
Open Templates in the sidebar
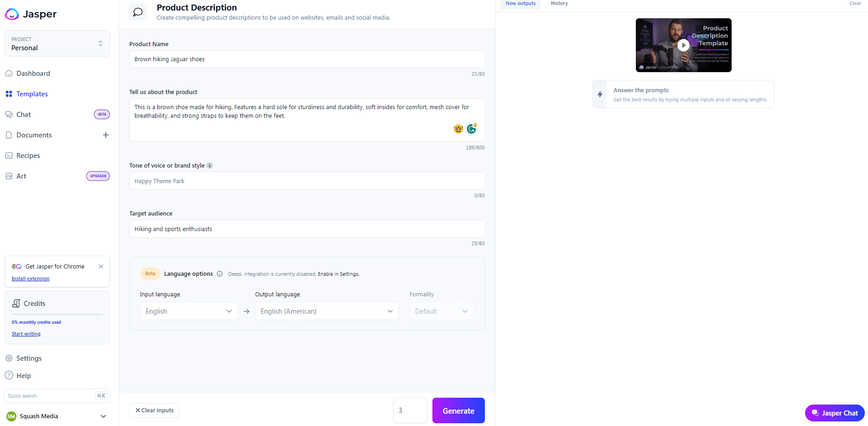pos(32,94)
